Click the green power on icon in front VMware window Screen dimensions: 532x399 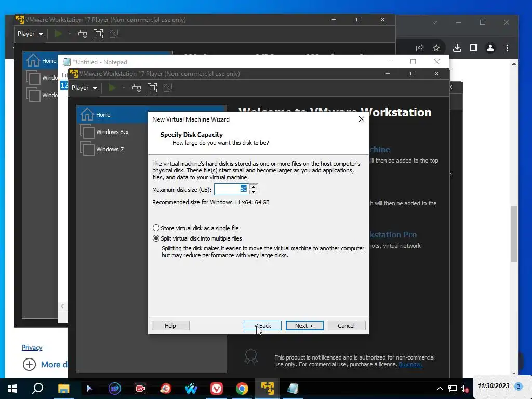pyautogui.click(x=112, y=88)
